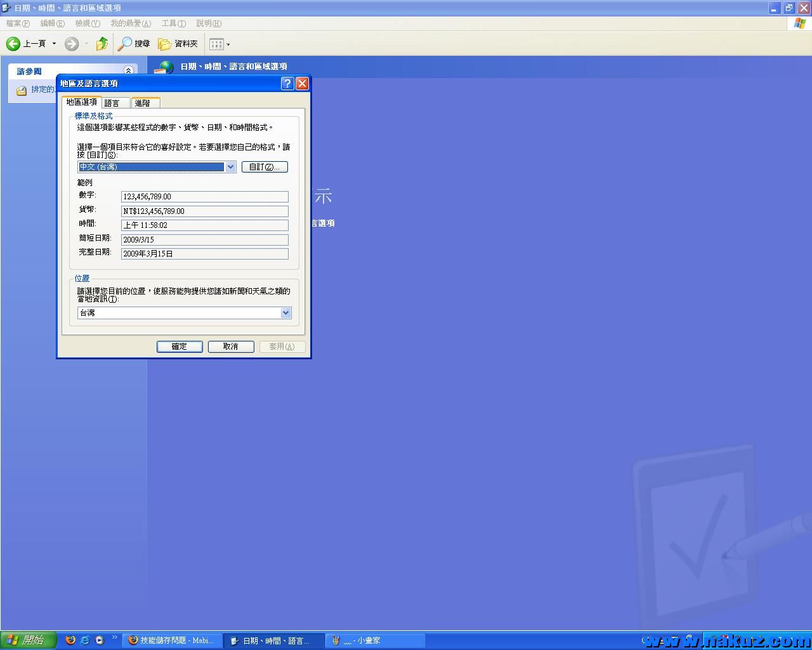Launch Internet Explorer from Quick Launch
The height and width of the screenshot is (650, 812).
click(85, 640)
